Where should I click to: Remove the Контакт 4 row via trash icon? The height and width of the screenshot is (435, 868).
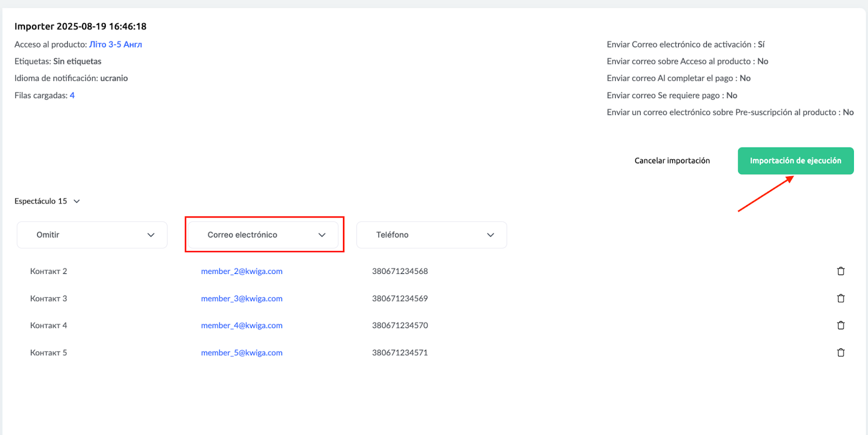[840, 325]
